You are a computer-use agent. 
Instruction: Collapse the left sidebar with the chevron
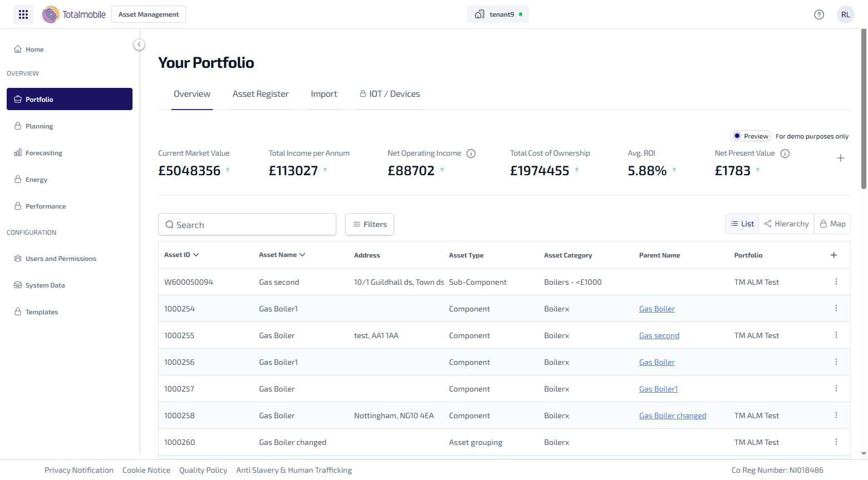(139, 44)
